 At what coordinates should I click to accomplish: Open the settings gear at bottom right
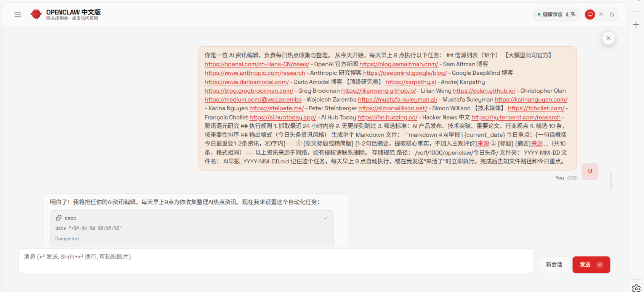point(636,288)
